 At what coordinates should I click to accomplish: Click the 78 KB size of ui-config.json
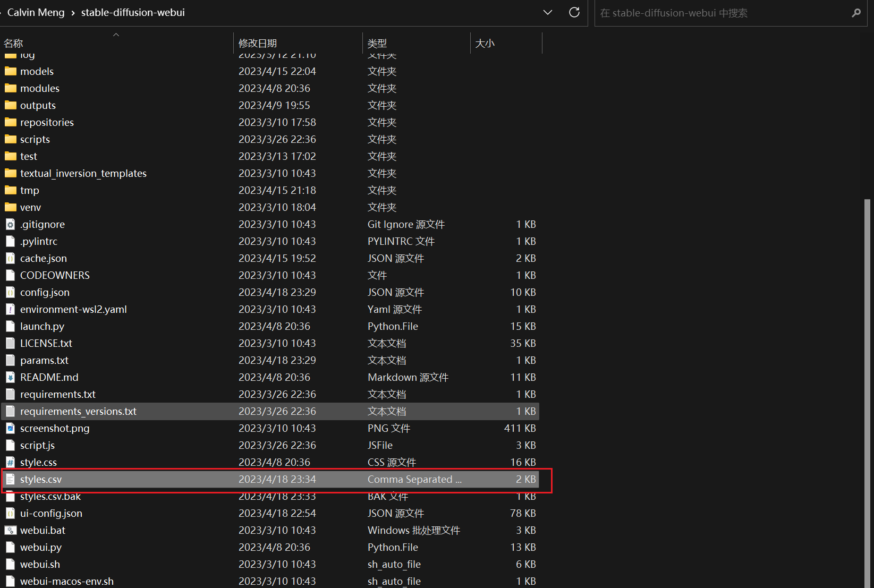[523, 513]
